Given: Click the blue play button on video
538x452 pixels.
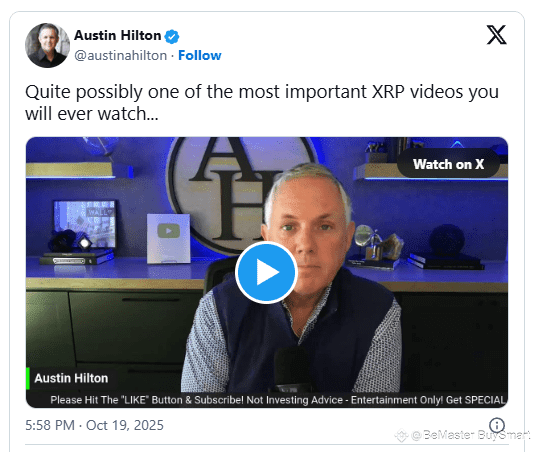Looking at the screenshot, I should (x=267, y=272).
